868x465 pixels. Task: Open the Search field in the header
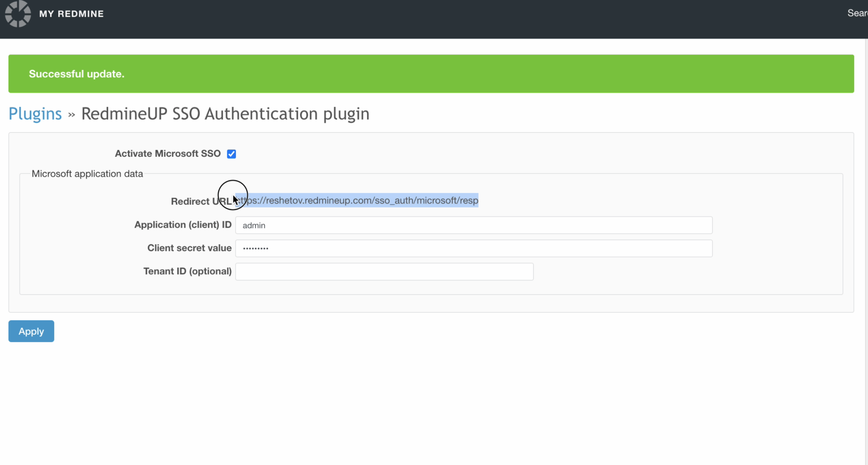click(x=857, y=13)
